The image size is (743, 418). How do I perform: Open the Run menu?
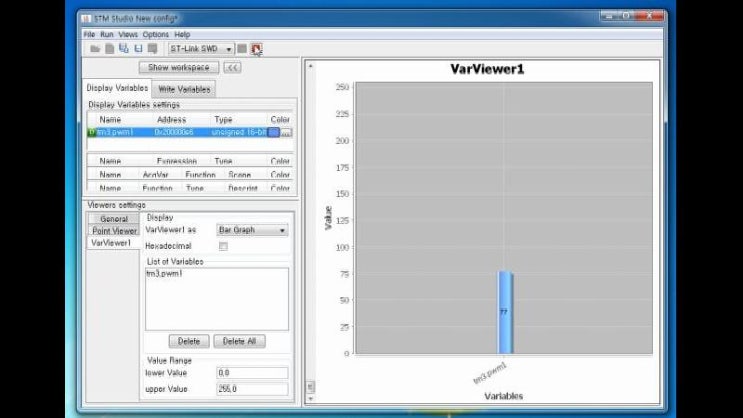pos(105,35)
